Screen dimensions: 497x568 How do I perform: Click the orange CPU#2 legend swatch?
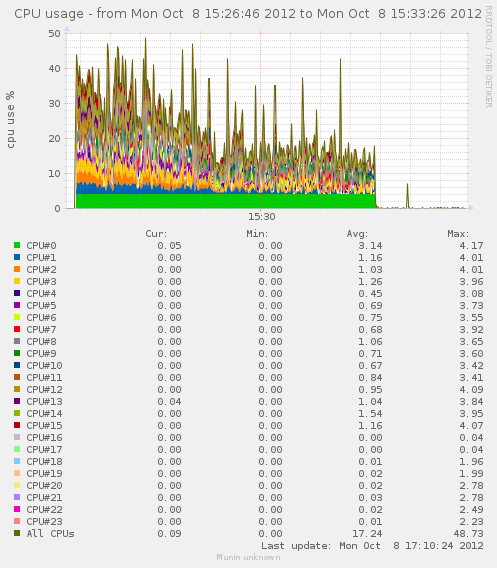coord(17,269)
